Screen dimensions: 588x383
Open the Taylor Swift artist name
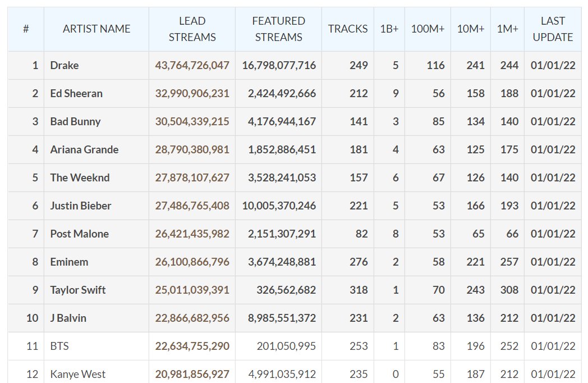(78, 290)
